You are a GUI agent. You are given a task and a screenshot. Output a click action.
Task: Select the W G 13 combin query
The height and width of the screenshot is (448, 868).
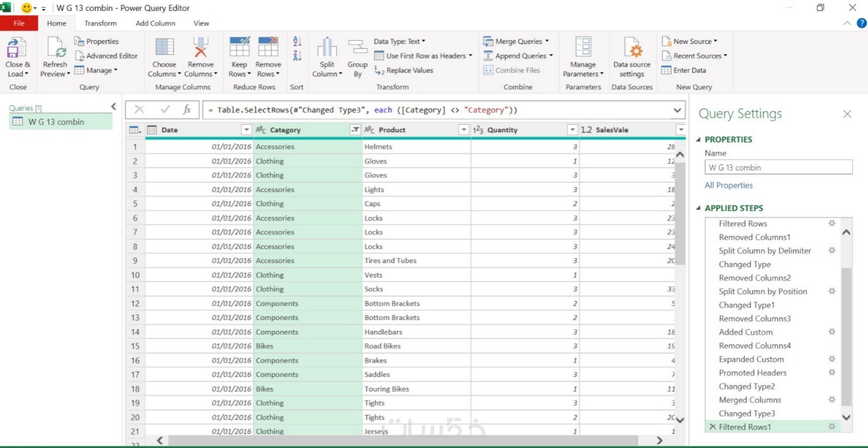pos(61,122)
